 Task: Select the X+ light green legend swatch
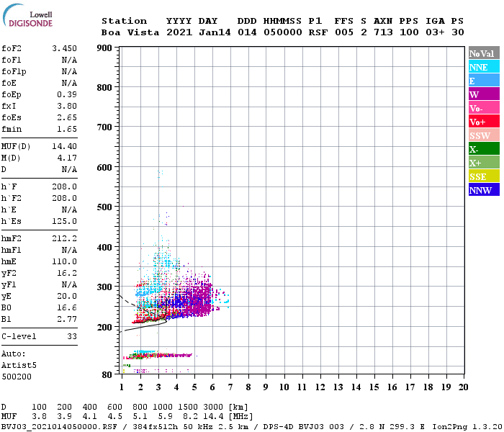[x=484, y=163]
